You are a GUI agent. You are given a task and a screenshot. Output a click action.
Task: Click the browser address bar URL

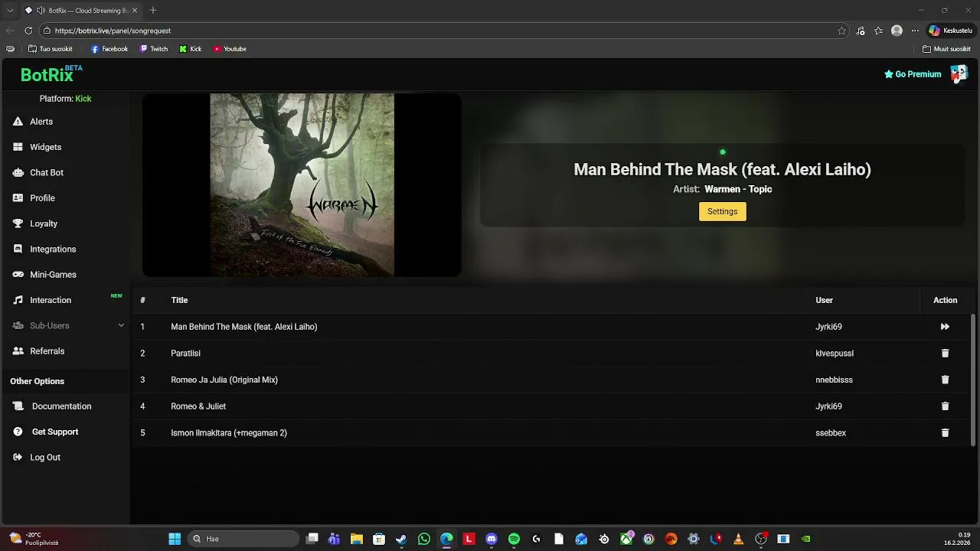point(113,31)
